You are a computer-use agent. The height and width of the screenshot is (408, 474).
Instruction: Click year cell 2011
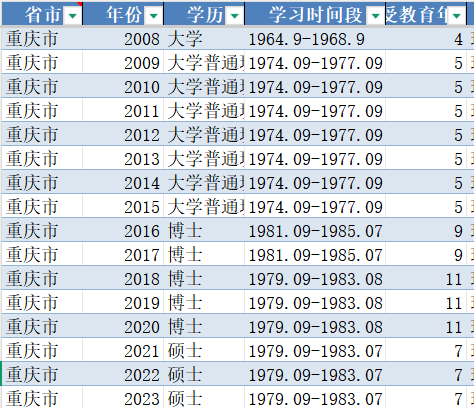tap(123, 110)
